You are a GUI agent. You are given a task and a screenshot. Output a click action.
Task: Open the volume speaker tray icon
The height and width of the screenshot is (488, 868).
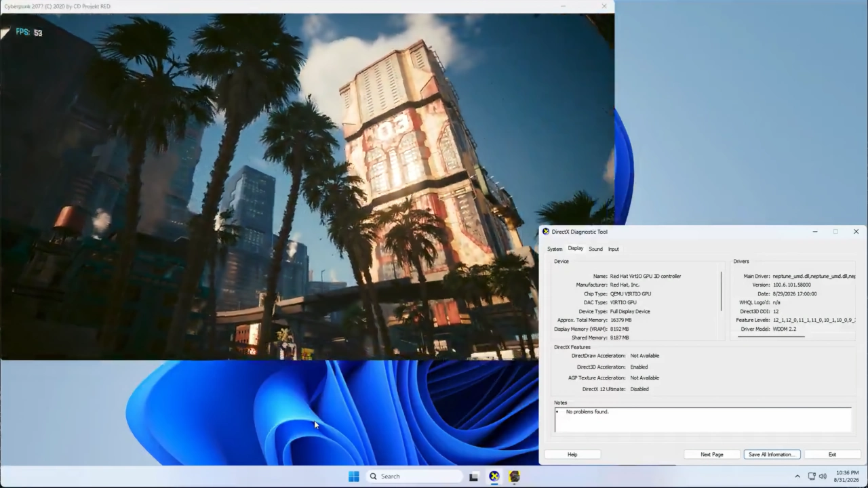pos(823,476)
